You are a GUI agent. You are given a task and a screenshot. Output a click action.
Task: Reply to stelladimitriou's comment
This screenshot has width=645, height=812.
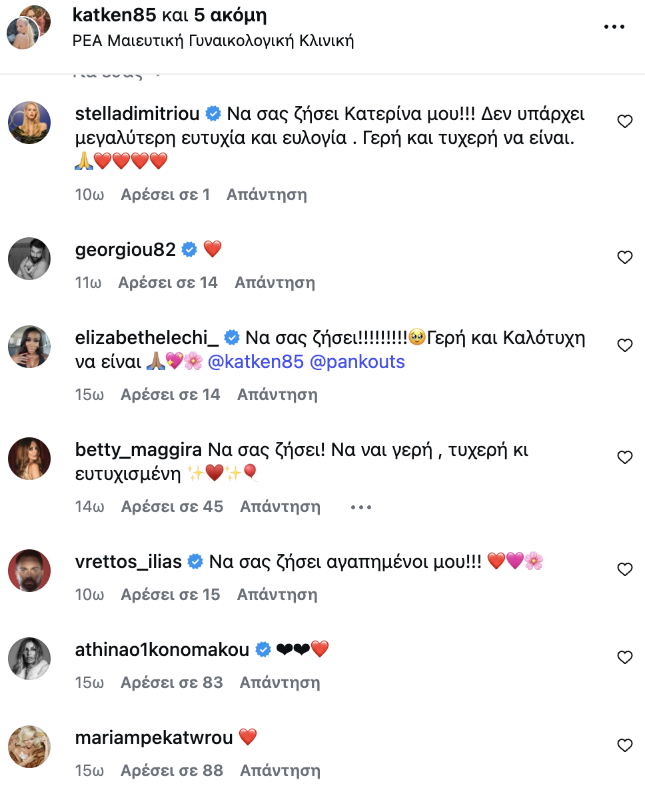pos(267,195)
